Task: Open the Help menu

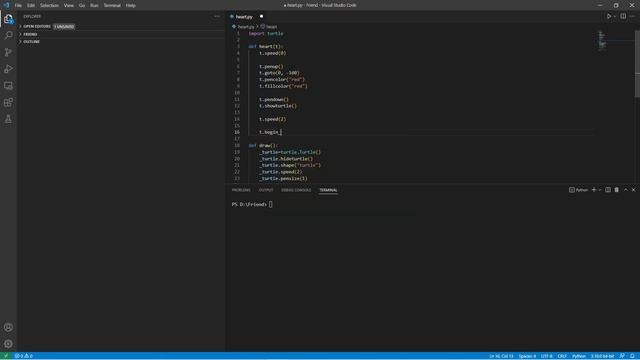Action: pyautogui.click(x=131, y=5)
